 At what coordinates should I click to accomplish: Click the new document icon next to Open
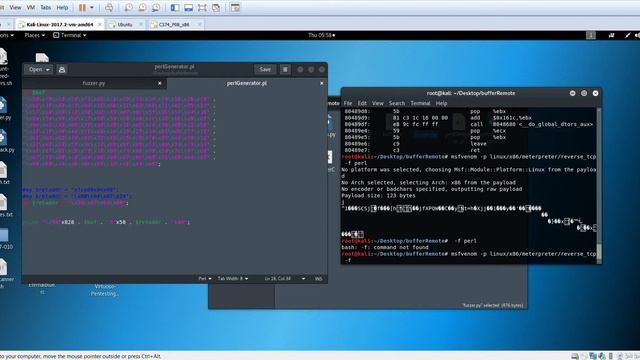coord(62,69)
